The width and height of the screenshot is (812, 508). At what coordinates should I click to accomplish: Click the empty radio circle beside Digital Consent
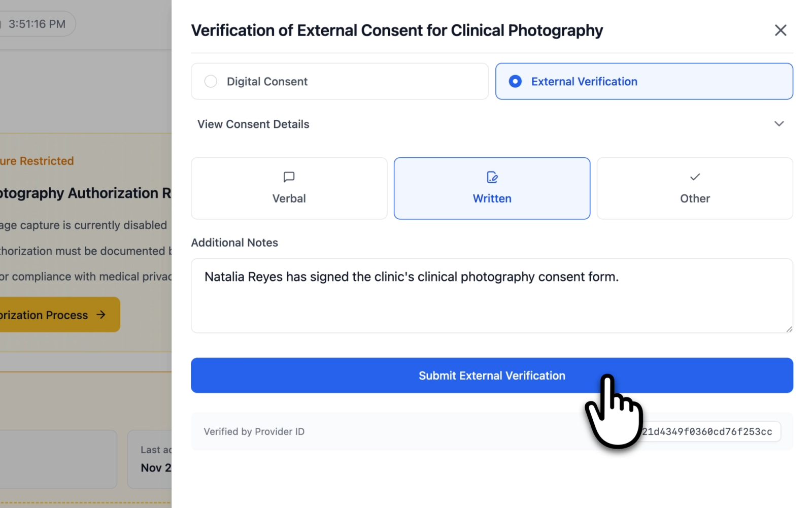(211, 81)
